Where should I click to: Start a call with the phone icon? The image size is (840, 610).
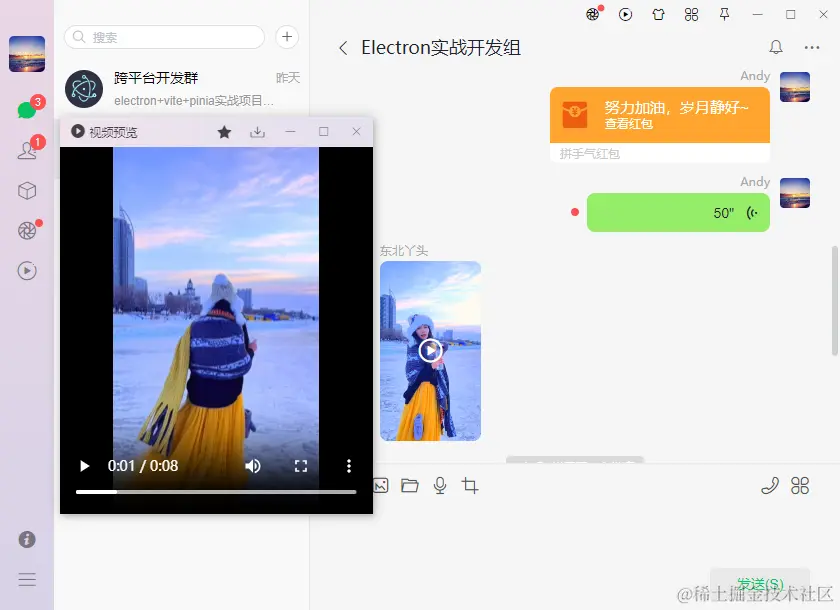point(769,485)
